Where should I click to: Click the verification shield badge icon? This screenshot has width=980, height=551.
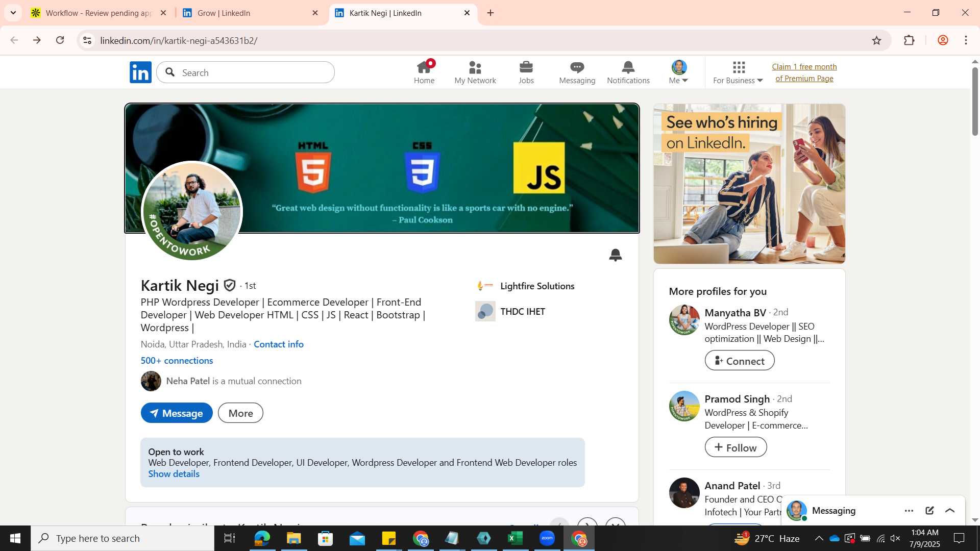point(230,285)
